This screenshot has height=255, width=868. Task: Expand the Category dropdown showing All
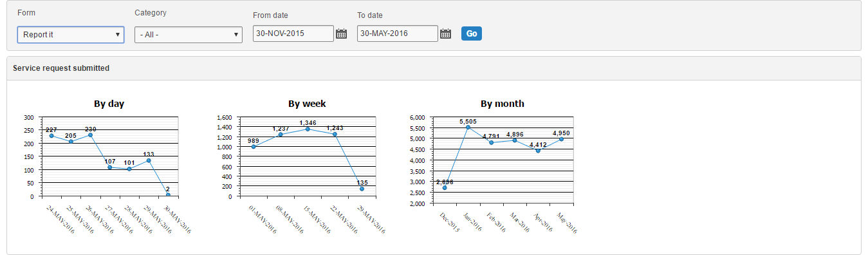pos(189,34)
